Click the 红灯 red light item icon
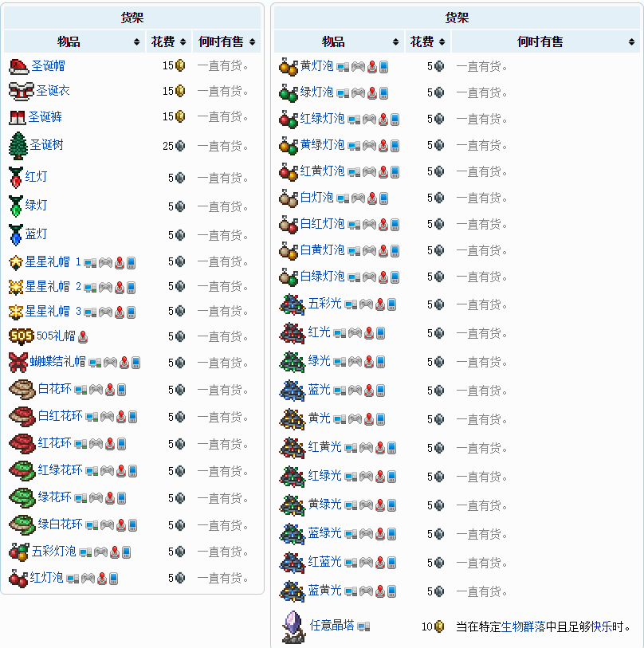Screen dimensions: 644x648 click(16, 177)
